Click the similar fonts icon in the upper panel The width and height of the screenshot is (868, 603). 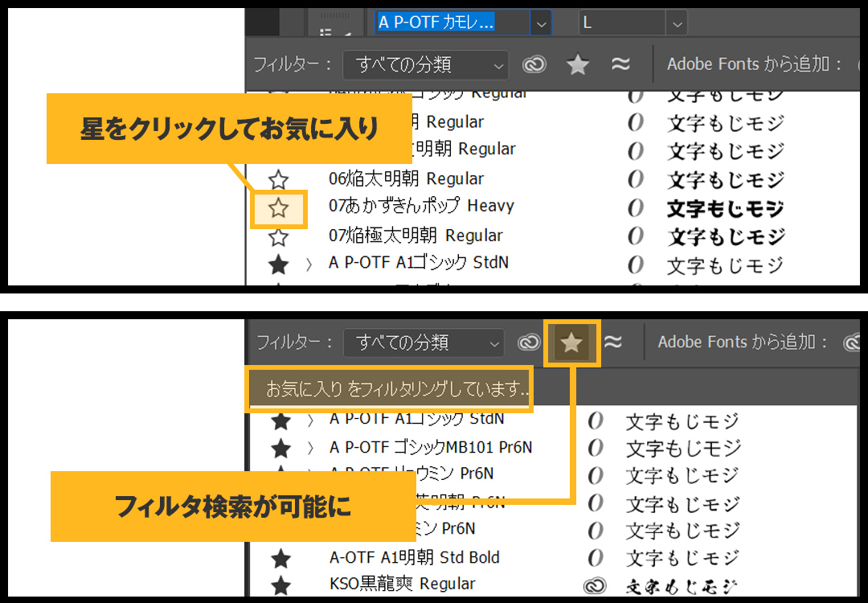620,64
